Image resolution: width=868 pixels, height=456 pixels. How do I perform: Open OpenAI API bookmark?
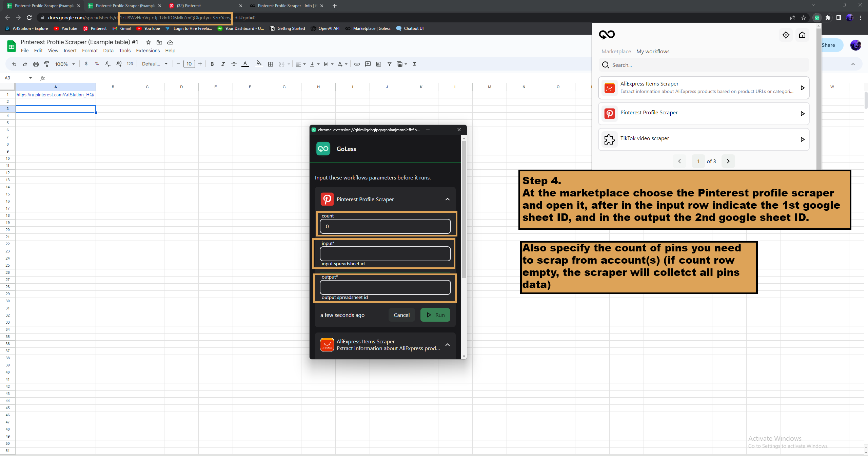(x=325, y=28)
